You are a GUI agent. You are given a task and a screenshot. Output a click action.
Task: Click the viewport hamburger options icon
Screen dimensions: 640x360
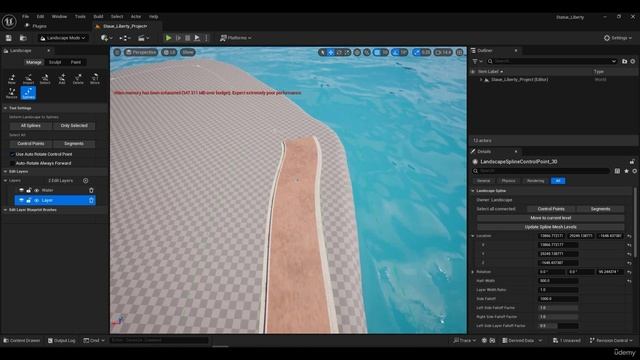pos(117,52)
